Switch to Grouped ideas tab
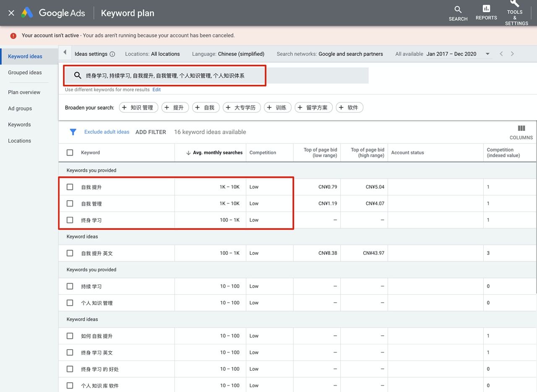The height and width of the screenshot is (392, 537). tap(25, 73)
